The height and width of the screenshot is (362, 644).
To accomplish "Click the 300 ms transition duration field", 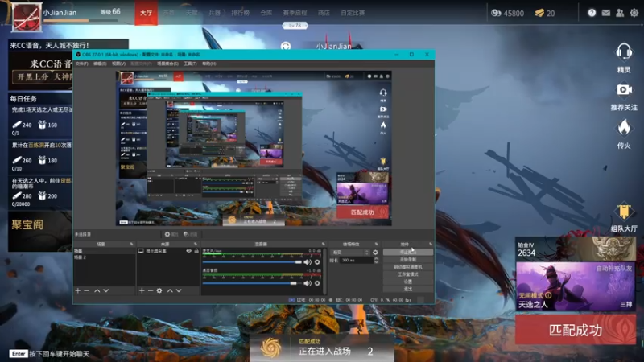I will coord(356,260).
